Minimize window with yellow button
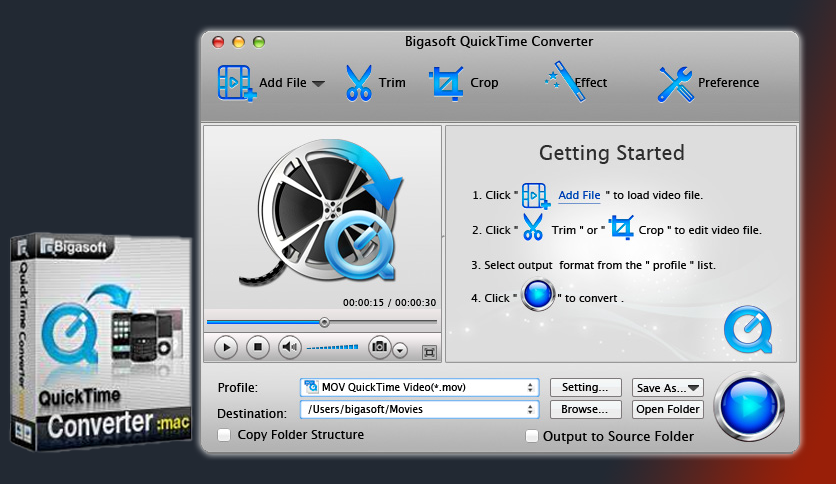This screenshot has height=484, width=836. coord(238,42)
